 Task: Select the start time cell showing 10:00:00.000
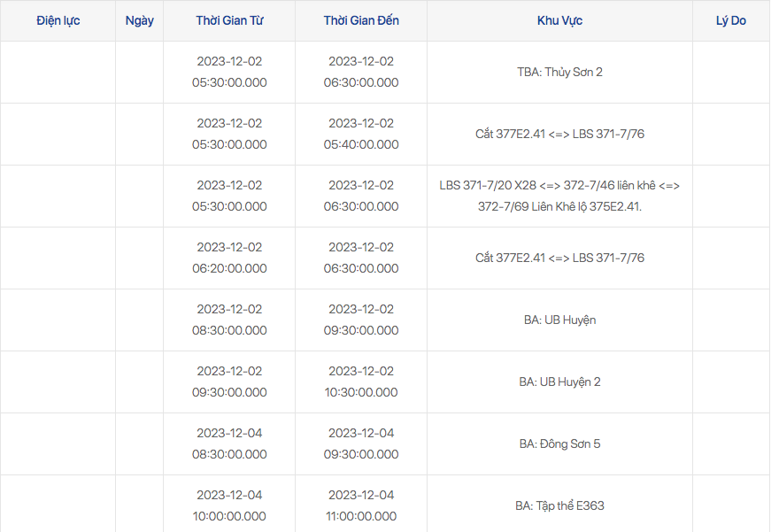[229, 506]
